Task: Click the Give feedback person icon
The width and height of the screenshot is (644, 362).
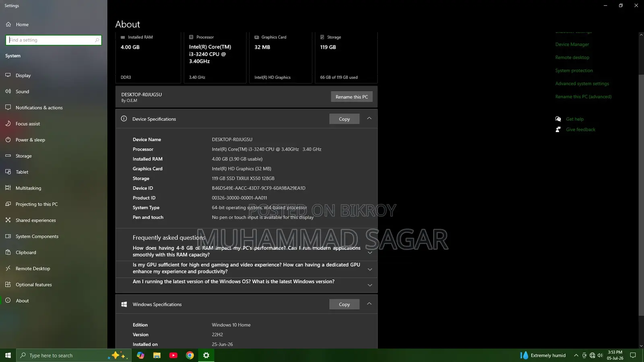Action: pyautogui.click(x=558, y=130)
